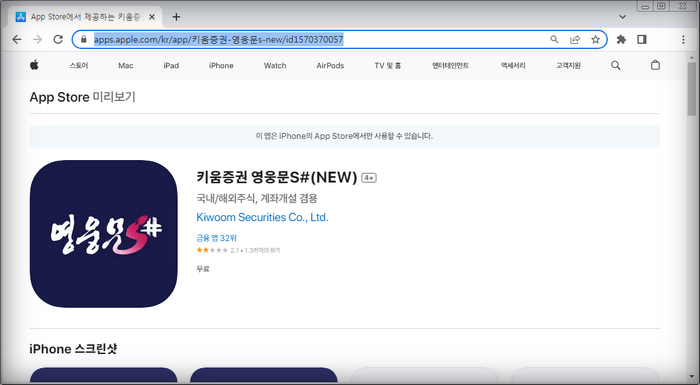Click the 영웅문S# app icon
Viewport: 700px width, 385px height.
point(104,234)
